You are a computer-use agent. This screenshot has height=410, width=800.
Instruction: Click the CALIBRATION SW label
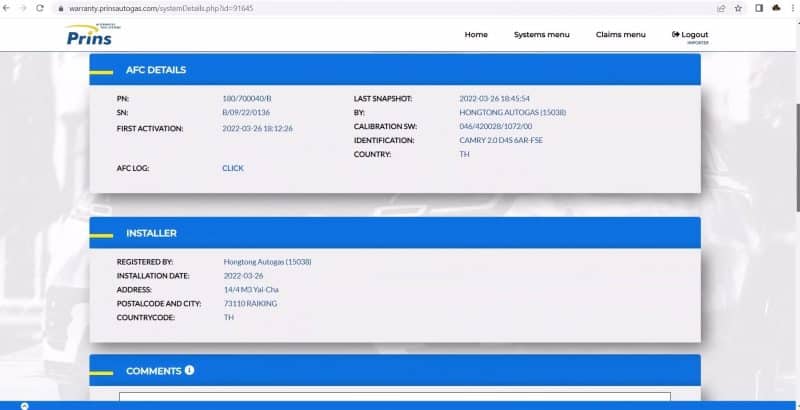pos(385,126)
